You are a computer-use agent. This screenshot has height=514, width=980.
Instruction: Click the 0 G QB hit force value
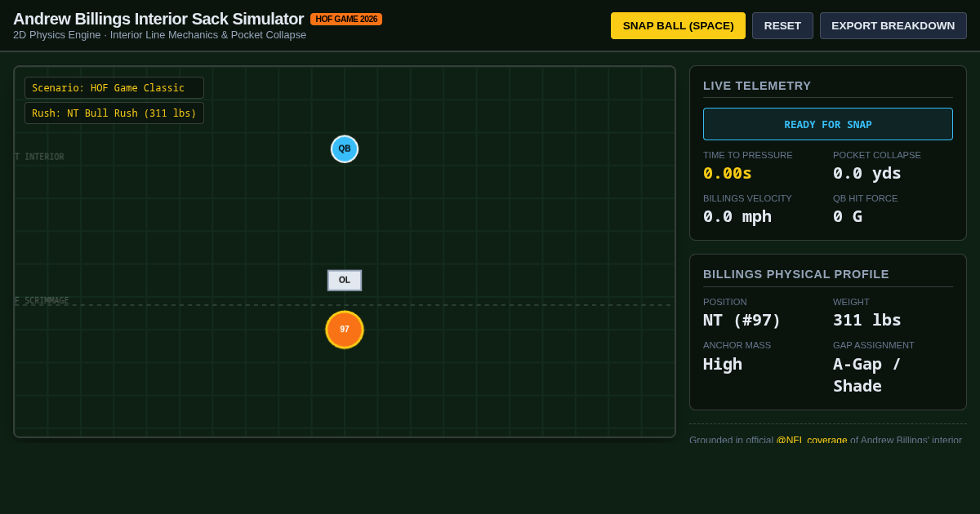point(848,216)
